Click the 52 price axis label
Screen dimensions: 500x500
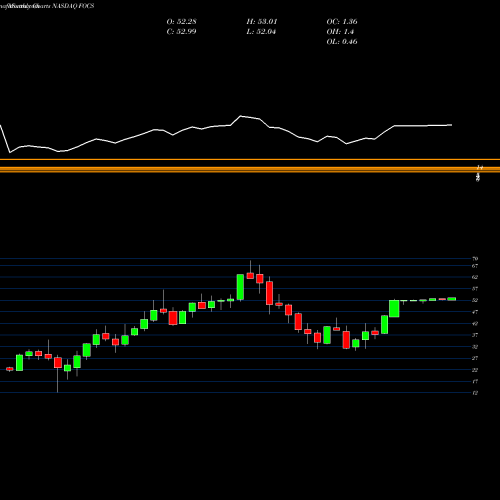coord(475,300)
